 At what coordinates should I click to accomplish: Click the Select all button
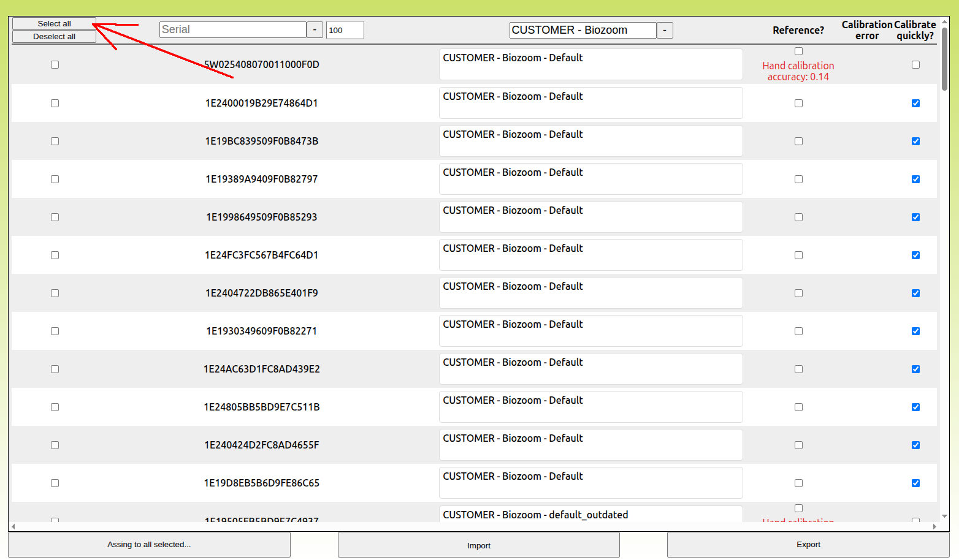54,23
